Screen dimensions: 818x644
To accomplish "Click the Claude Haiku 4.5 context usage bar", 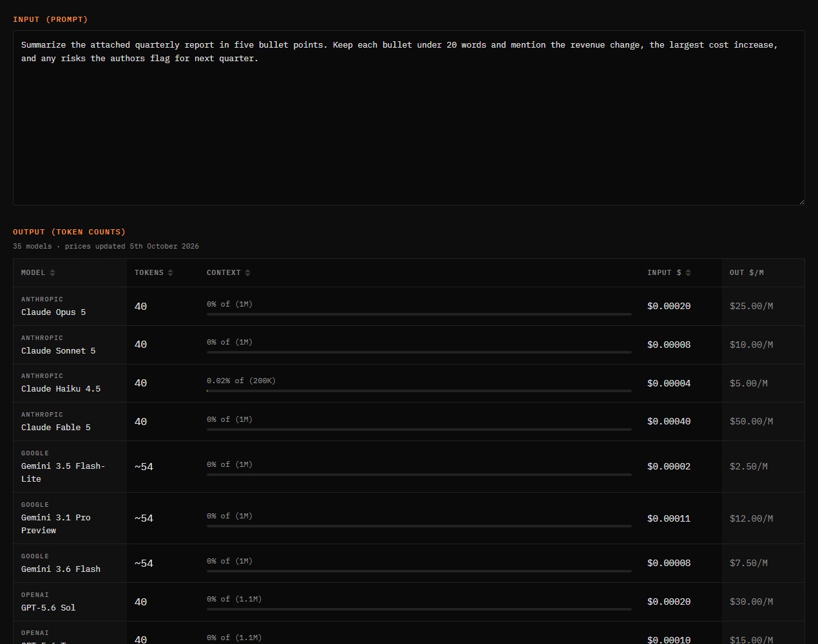I will (x=419, y=391).
